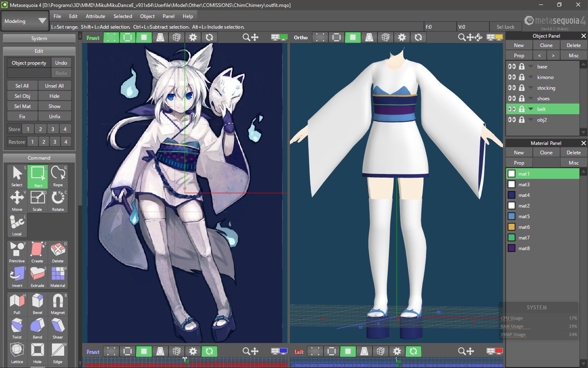Viewport: 588px width, 368px height.
Task: Expand the shoes object triangle
Action: click(531, 98)
